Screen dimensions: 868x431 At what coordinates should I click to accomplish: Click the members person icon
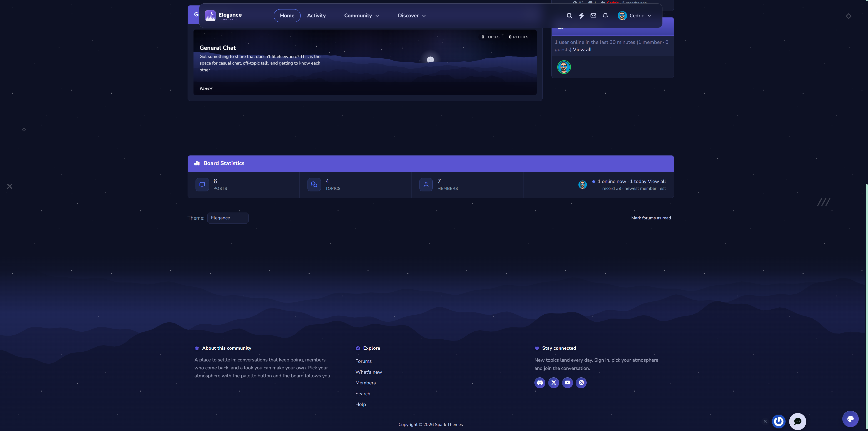click(x=426, y=185)
